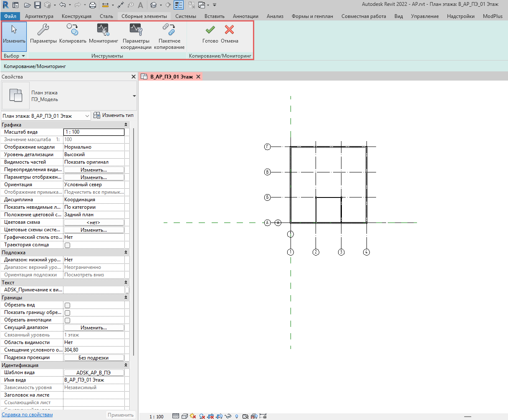Open the Системы ribbon tab

point(186,16)
